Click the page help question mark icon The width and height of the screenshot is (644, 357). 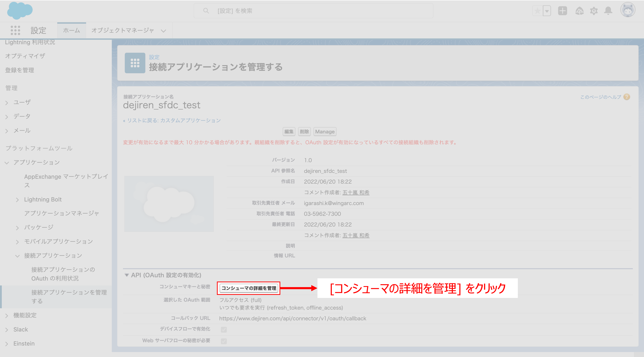(x=627, y=97)
